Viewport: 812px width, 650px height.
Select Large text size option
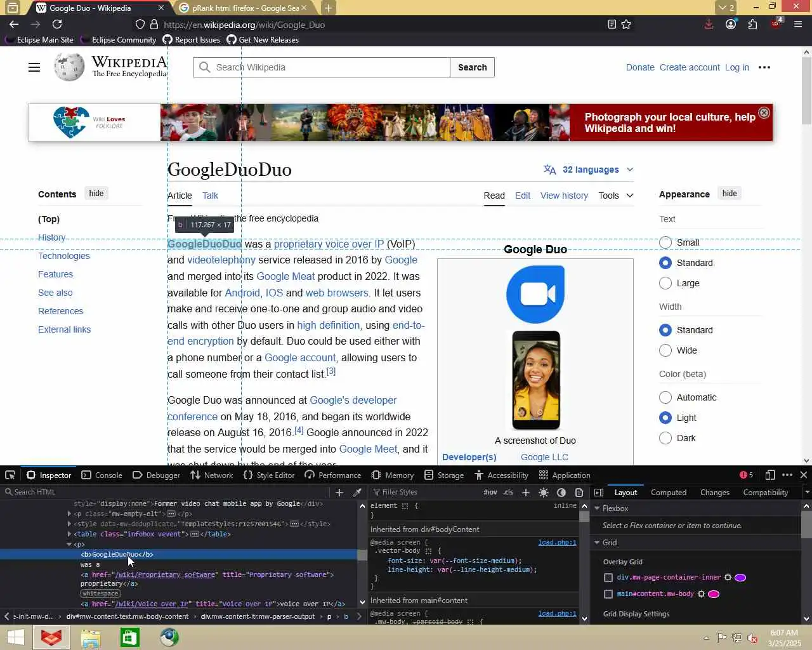tap(665, 283)
